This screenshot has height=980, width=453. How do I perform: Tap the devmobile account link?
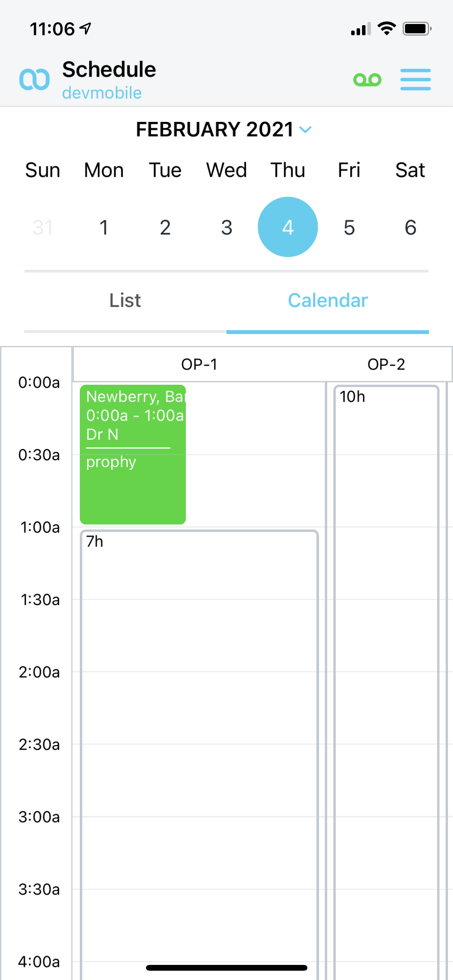[x=102, y=93]
